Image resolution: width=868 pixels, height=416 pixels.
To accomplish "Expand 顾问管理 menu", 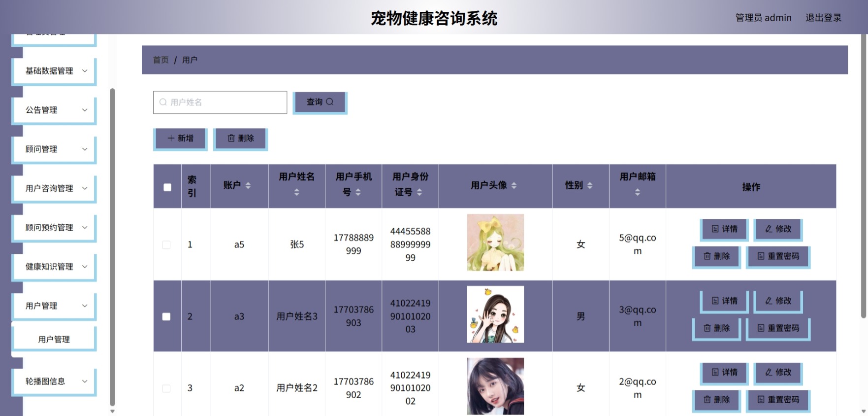I will click(x=54, y=149).
